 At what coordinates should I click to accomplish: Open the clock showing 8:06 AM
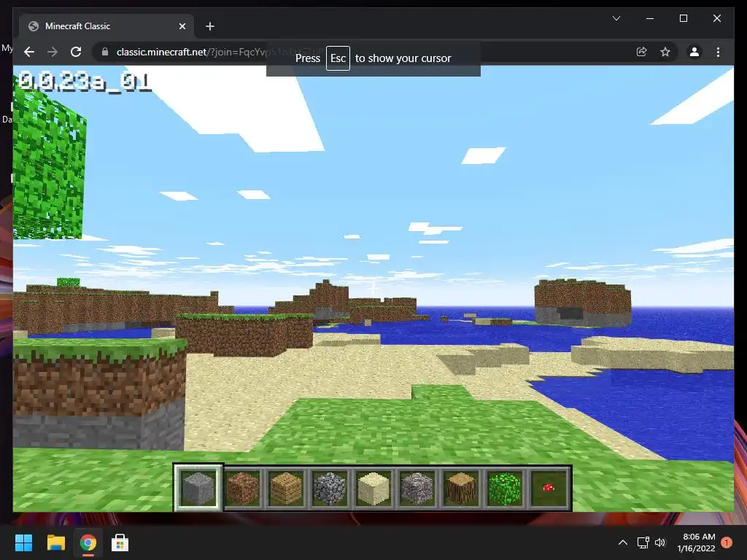[x=697, y=542]
